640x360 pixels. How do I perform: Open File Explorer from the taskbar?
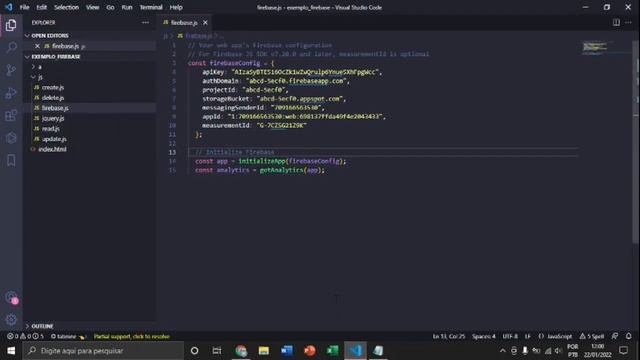264,351
